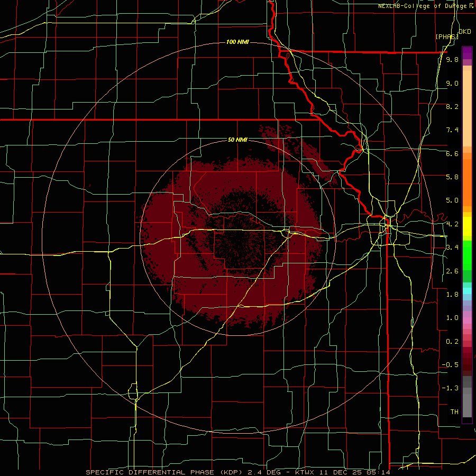Click the 9.0 color scale value
476x476 pixels.
(452, 83)
